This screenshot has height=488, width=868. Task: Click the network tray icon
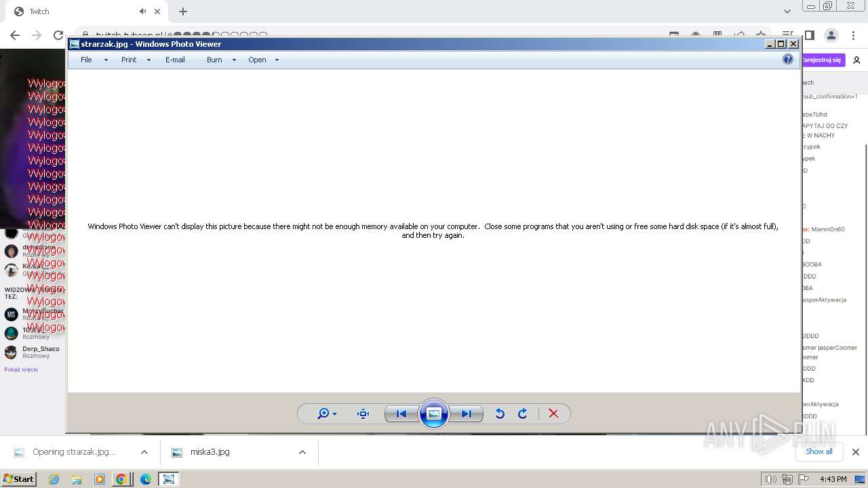[x=787, y=479]
